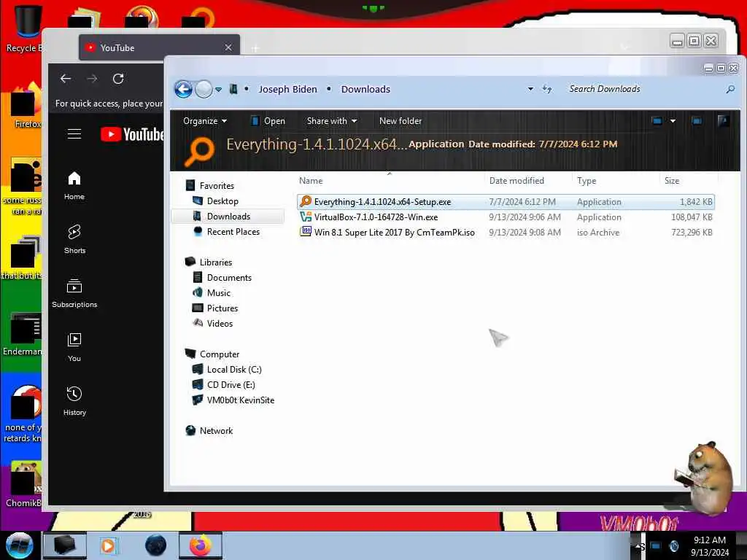Toggle the preview pane icon
Image resolution: width=747 pixels, height=560 pixels.
pyautogui.click(x=697, y=121)
